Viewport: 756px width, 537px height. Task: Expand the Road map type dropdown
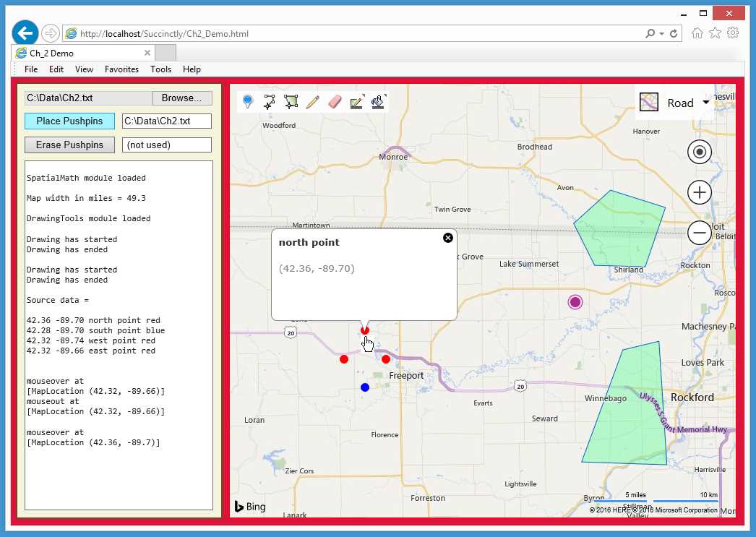point(706,102)
